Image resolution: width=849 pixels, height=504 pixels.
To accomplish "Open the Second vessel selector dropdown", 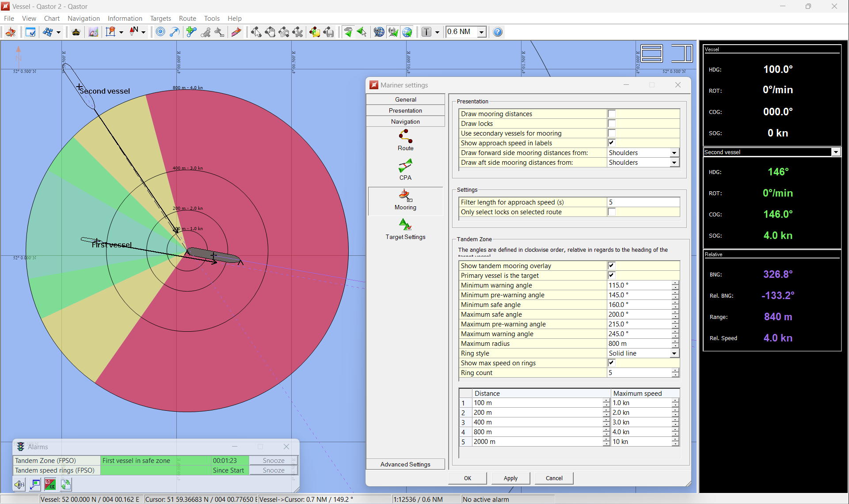I will [836, 152].
